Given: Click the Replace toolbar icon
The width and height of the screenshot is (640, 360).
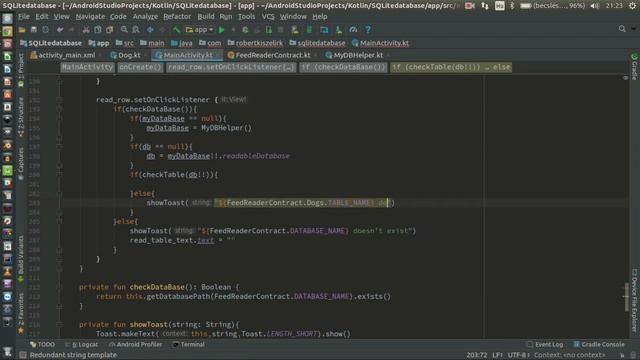Looking at the screenshot, I should tap(136, 30).
